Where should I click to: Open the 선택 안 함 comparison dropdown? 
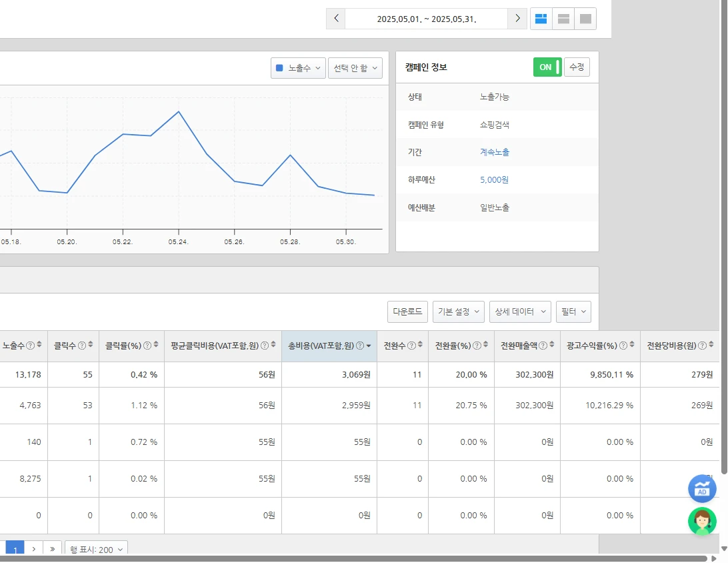pos(355,68)
